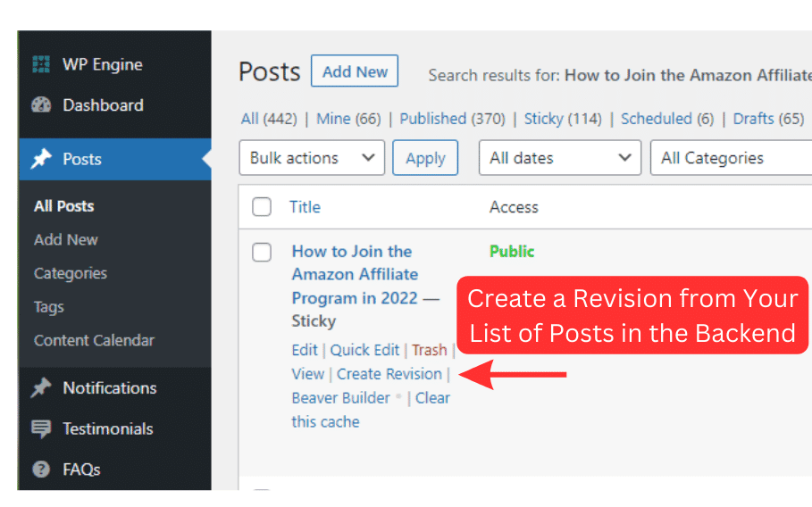Select All Posts submenu item
812x507 pixels.
click(63, 206)
